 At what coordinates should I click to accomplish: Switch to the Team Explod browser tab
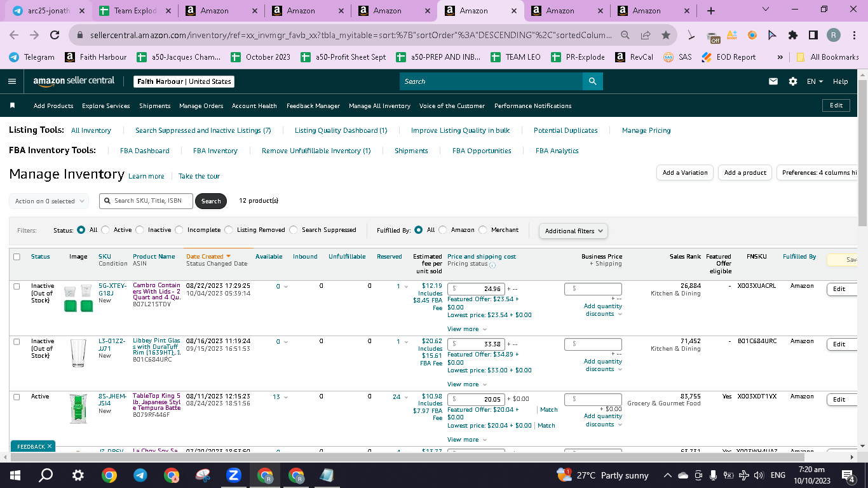pyautogui.click(x=135, y=11)
